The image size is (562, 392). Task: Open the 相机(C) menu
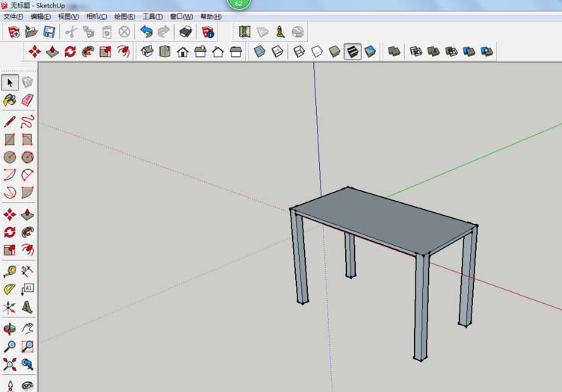click(x=96, y=17)
